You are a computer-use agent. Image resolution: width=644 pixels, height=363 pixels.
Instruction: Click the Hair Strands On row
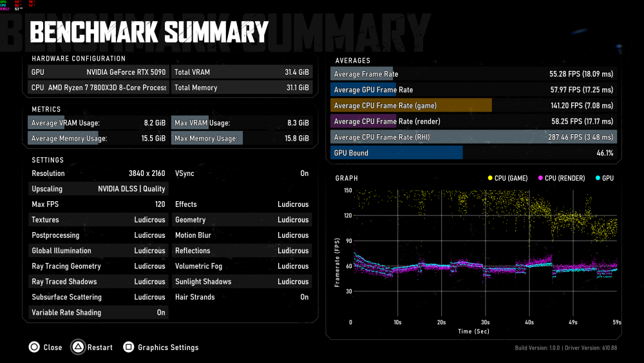point(241,297)
